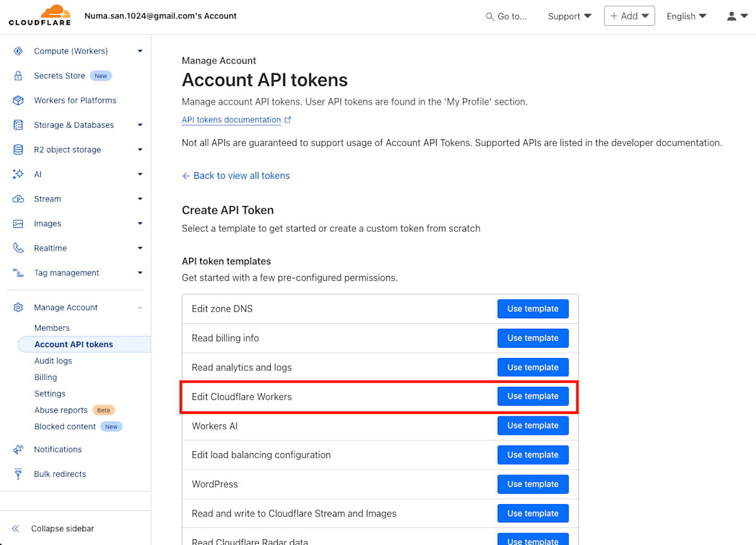
Task: Open Secrets Store in sidebar
Action: point(59,76)
